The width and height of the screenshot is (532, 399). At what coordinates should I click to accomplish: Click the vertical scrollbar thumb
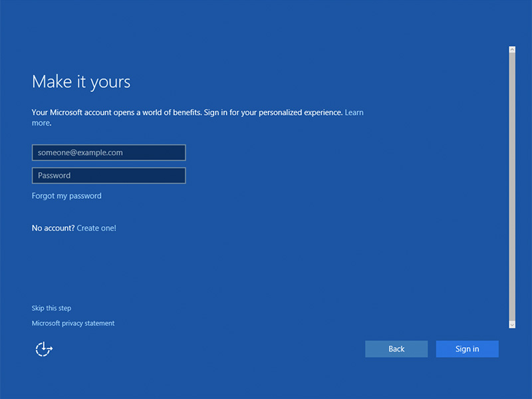(x=511, y=186)
